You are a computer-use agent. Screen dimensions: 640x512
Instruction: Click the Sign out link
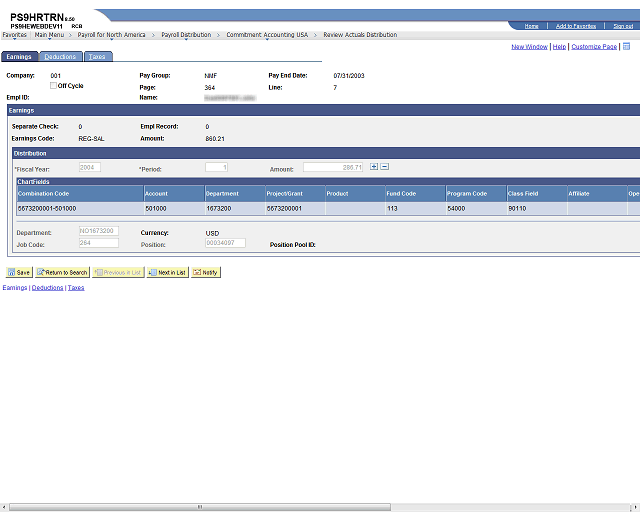point(623,26)
